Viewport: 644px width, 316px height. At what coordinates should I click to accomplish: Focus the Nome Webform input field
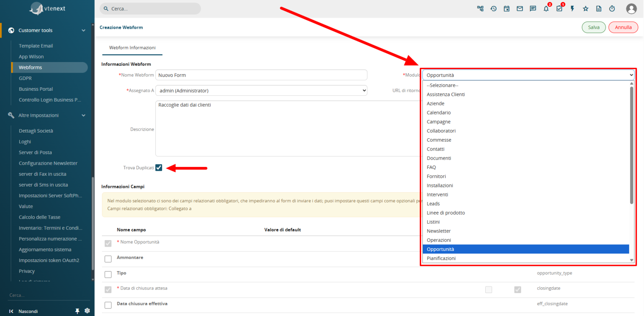(261, 75)
